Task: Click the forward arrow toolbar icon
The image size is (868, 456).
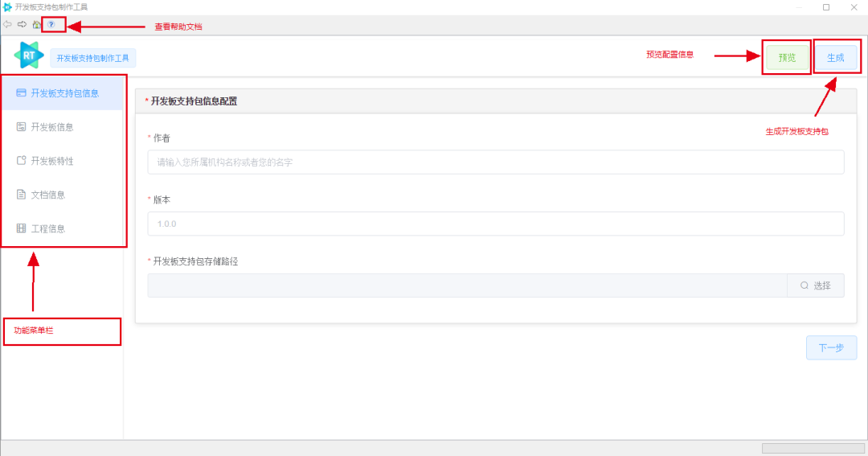Action: coord(23,24)
